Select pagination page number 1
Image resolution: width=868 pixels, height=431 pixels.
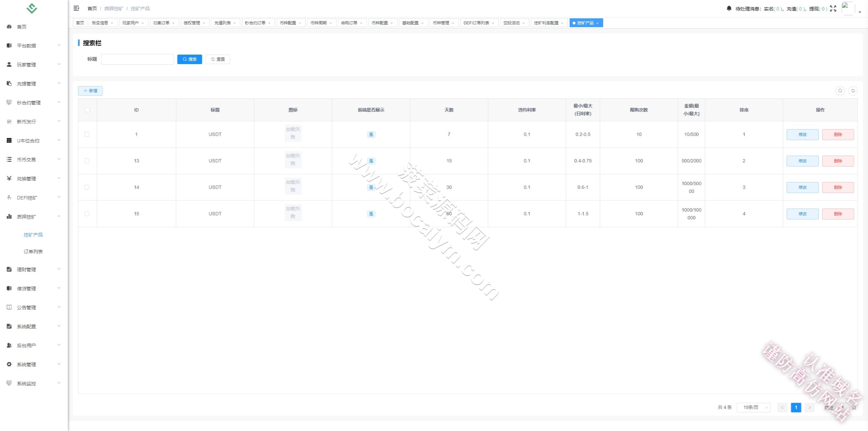[x=796, y=407]
